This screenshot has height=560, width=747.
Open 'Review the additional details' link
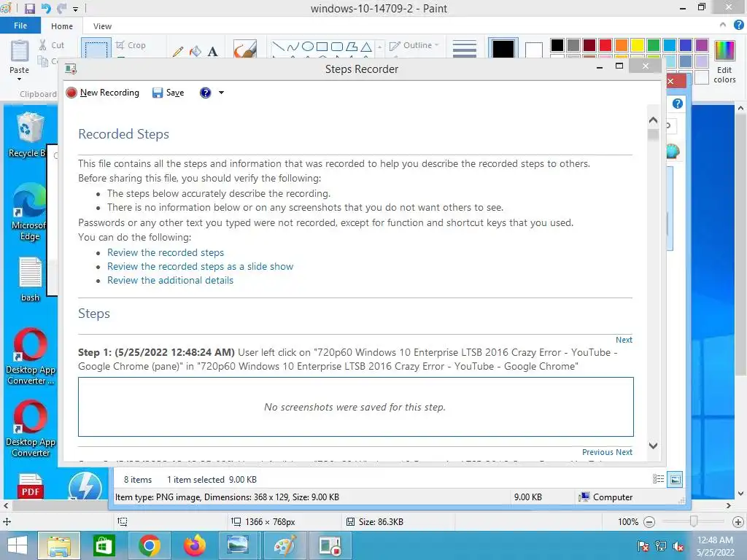pos(170,280)
